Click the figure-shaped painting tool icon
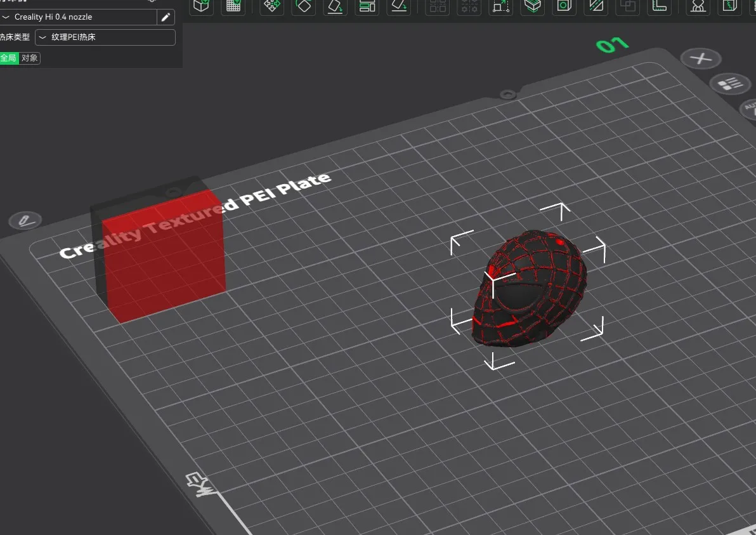This screenshot has width=756, height=535. (x=698, y=6)
